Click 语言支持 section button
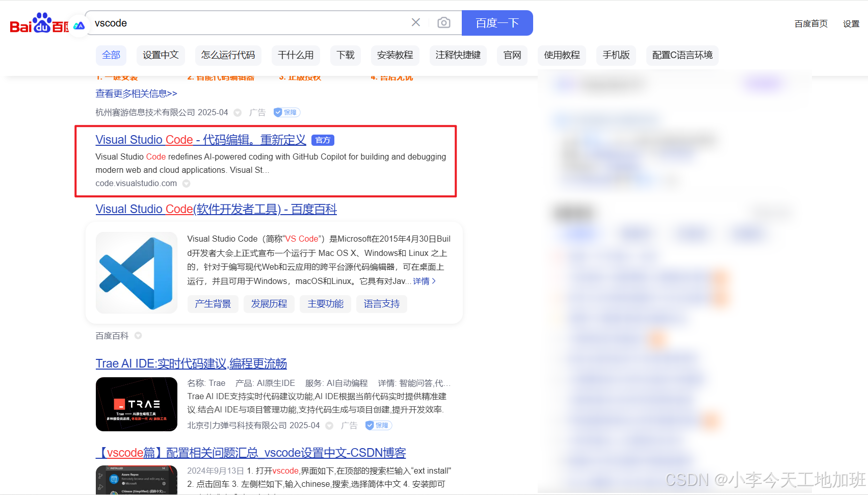The width and height of the screenshot is (868, 495). pyautogui.click(x=382, y=304)
